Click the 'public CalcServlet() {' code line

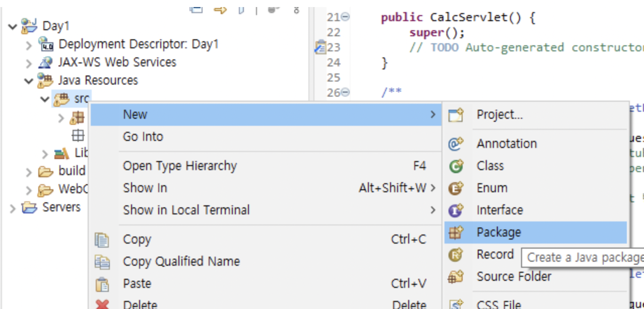tap(458, 18)
